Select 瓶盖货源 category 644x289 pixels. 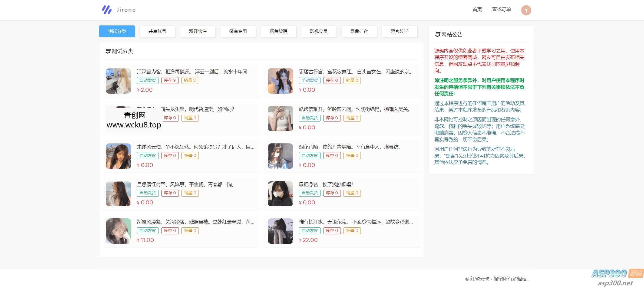(x=278, y=31)
